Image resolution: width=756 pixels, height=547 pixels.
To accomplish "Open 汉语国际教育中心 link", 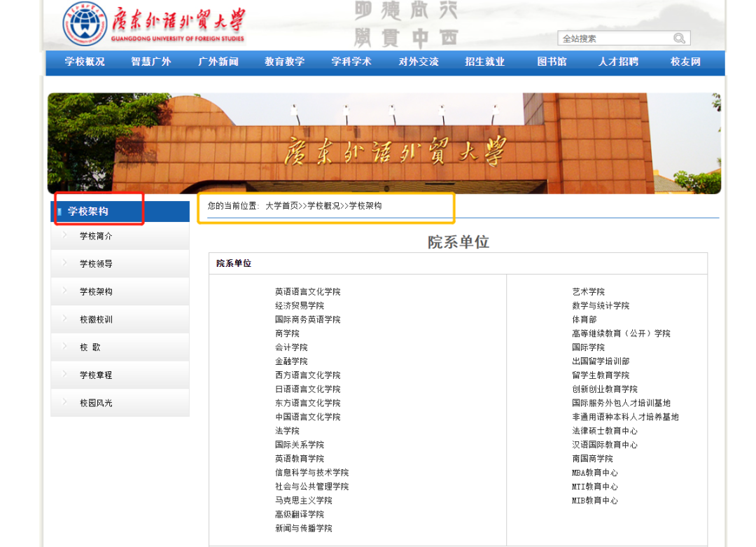I will [605, 445].
